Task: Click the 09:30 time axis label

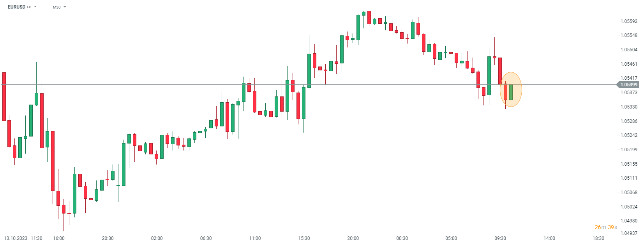Action: click(500, 238)
